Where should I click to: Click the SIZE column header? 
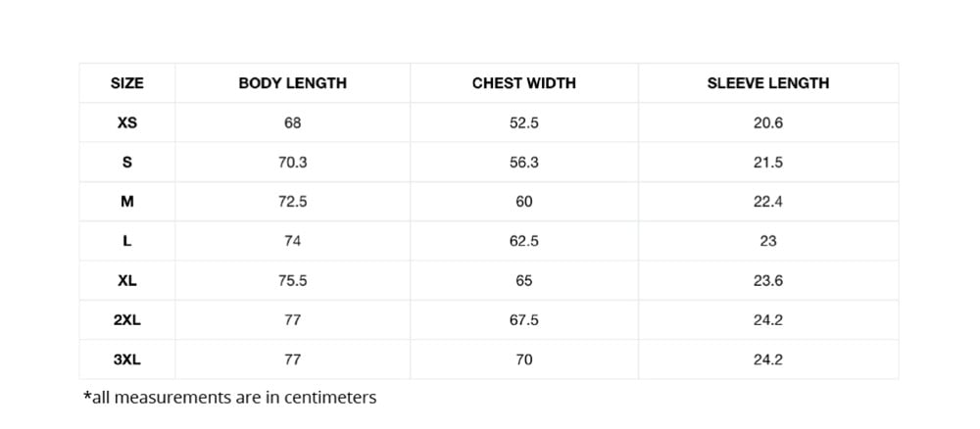coord(127,83)
